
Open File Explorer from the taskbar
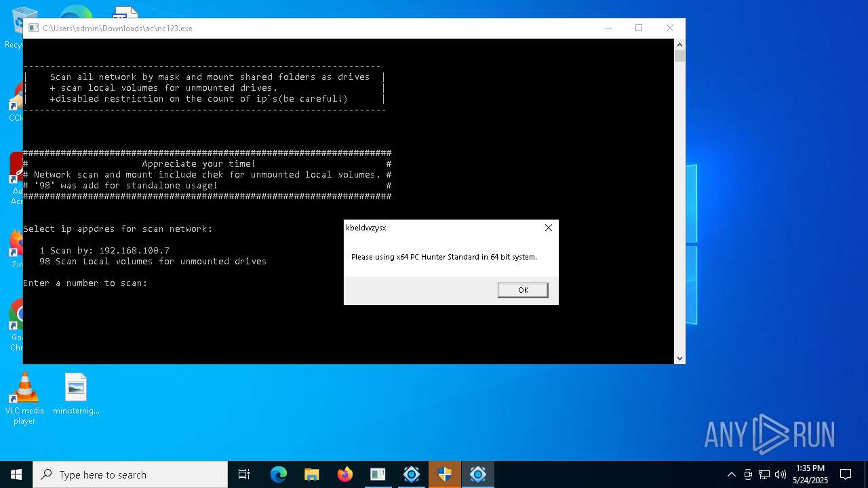[312, 474]
